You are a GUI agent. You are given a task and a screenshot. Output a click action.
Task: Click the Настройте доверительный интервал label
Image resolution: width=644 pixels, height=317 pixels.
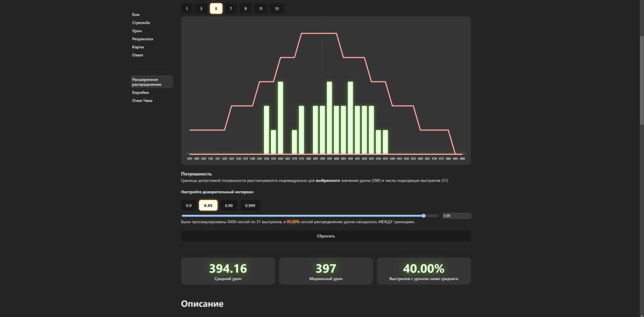pyautogui.click(x=217, y=192)
